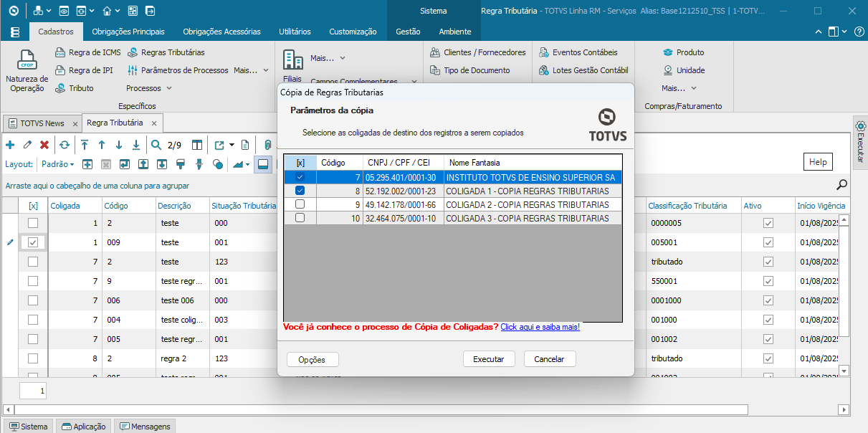The width and height of the screenshot is (868, 433).
Task: Open Tipo de Documento
Action: (x=470, y=70)
